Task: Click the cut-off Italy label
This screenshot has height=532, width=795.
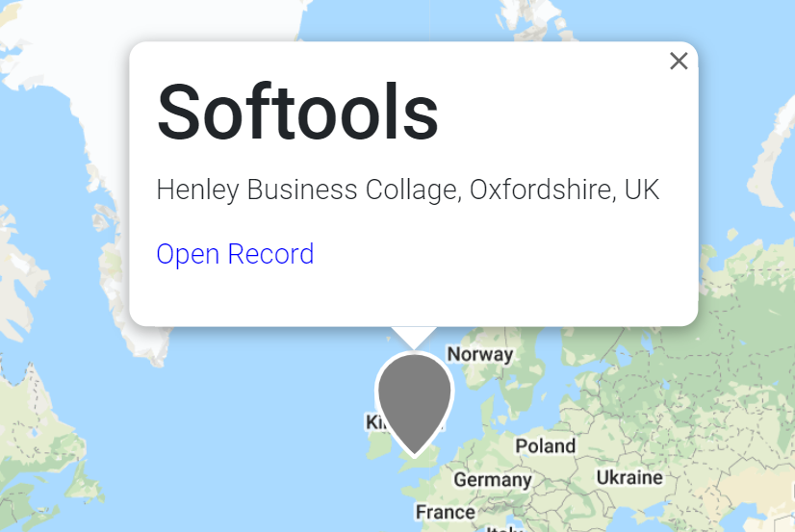Action: (504, 528)
